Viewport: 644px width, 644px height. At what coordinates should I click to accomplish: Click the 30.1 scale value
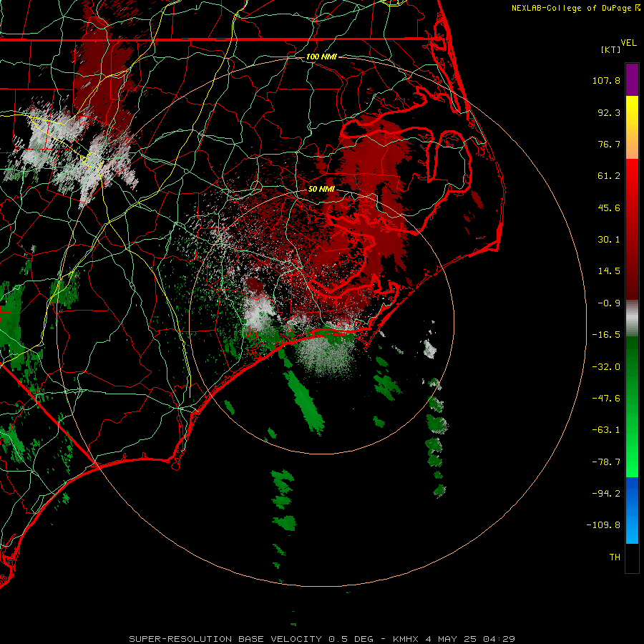[609, 240]
